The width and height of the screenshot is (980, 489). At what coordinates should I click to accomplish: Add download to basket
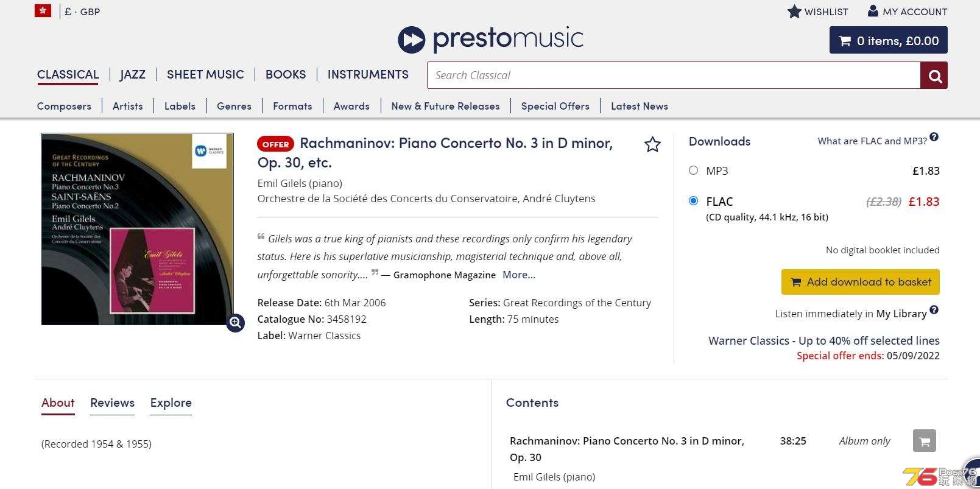pos(860,282)
